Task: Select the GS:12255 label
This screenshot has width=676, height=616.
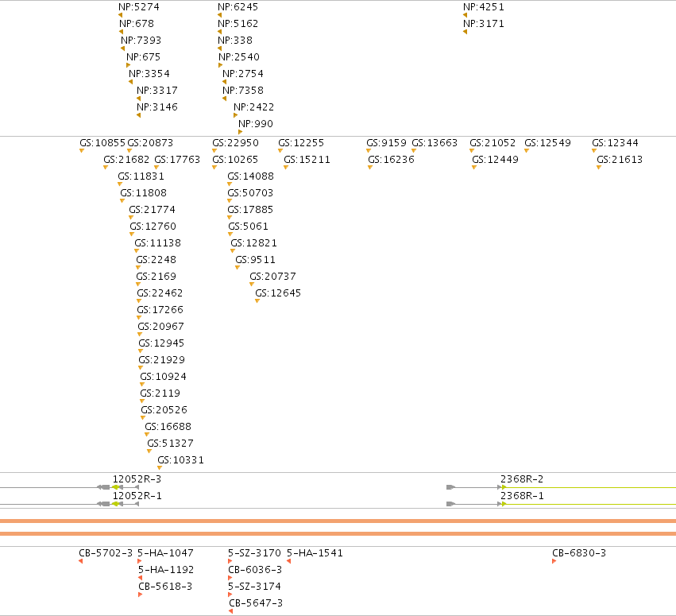Action: [301, 143]
